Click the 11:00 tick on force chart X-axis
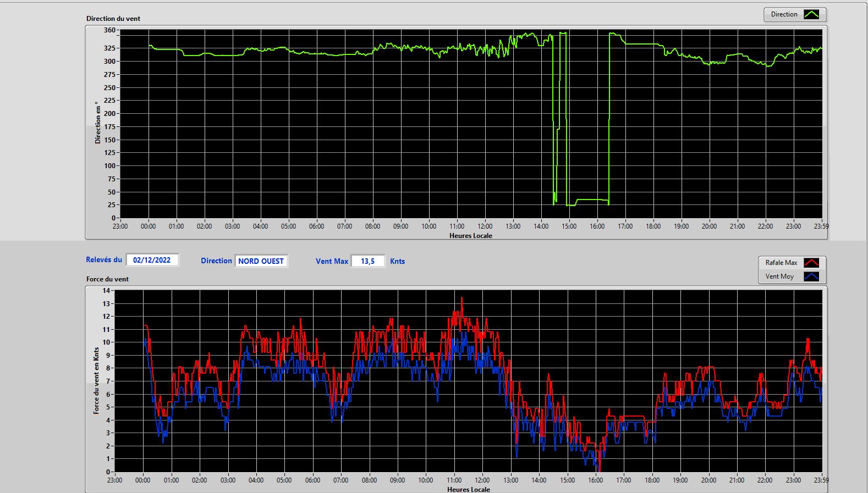 click(454, 480)
